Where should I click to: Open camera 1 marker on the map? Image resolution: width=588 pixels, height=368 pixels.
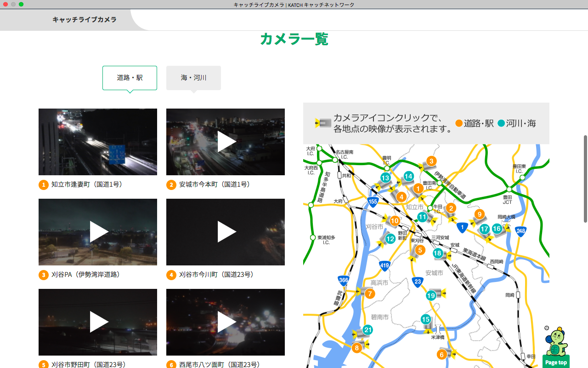pyautogui.click(x=418, y=188)
